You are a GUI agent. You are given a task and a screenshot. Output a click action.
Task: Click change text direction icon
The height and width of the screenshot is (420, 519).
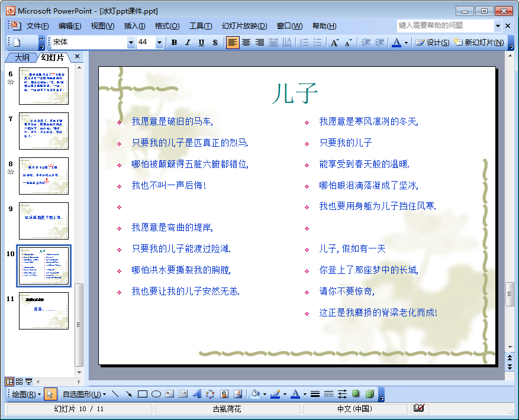click(287, 43)
